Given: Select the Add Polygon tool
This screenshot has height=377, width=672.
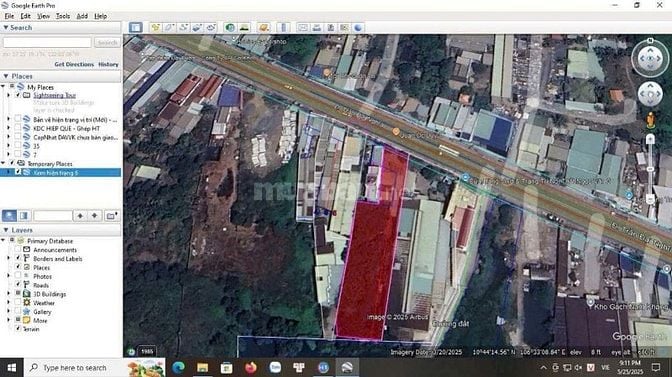Looking at the screenshot, I should pyautogui.click(x=169, y=28).
